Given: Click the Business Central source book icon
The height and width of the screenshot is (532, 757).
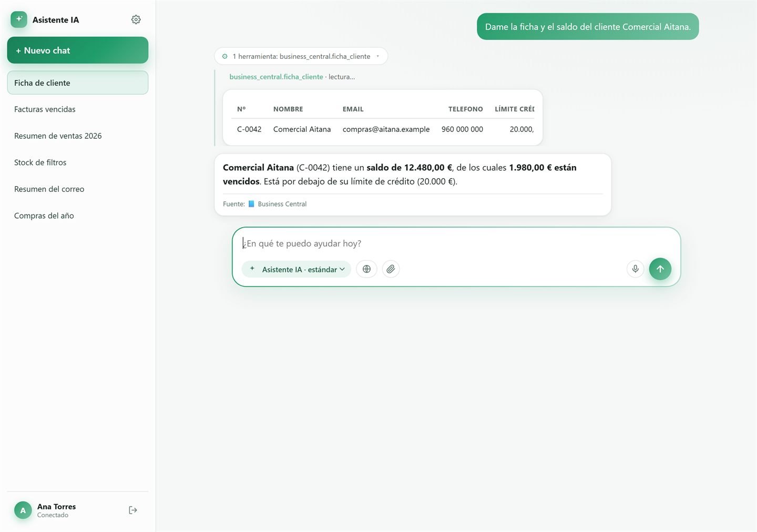Looking at the screenshot, I should 251,204.
